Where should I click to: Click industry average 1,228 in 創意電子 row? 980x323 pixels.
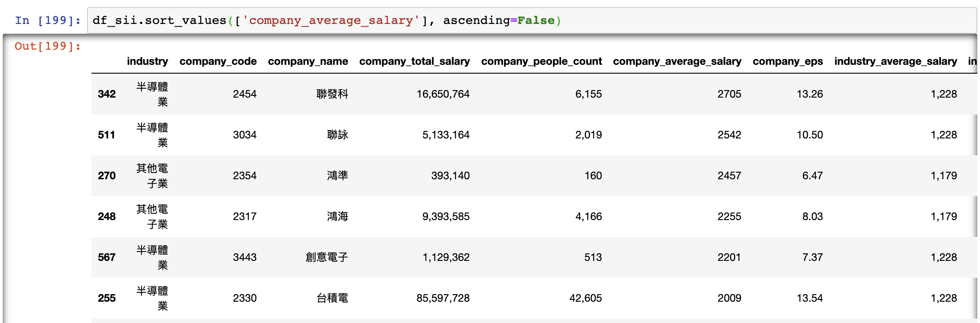click(944, 257)
